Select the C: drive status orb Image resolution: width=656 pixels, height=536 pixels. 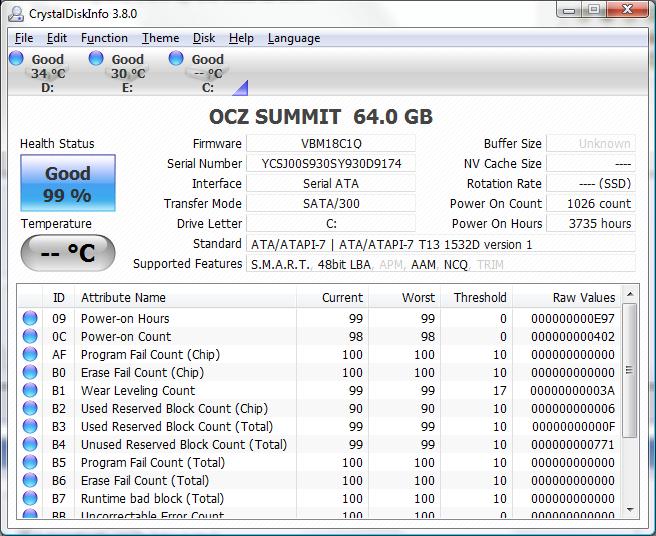tap(176, 58)
